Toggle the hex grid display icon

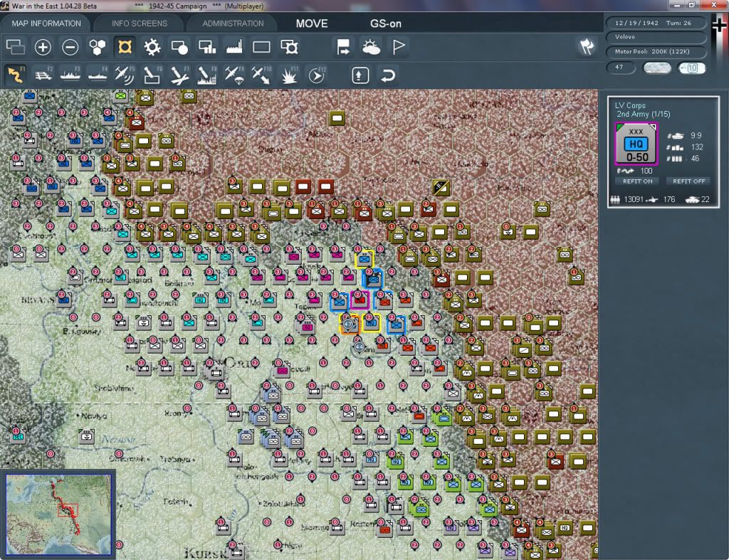point(97,47)
